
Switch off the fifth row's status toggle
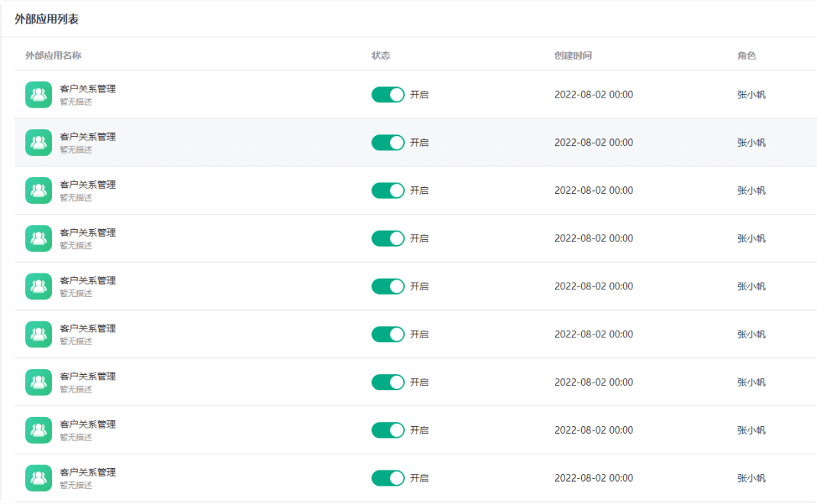point(388,286)
